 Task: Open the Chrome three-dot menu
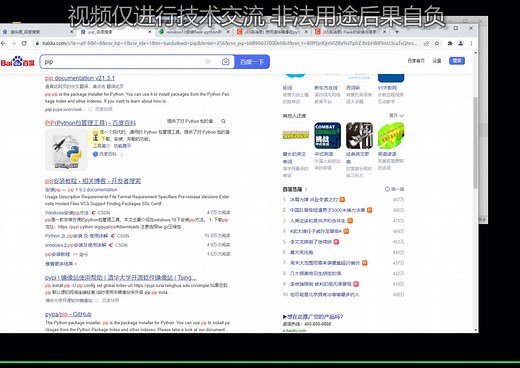pyautogui.click(x=471, y=43)
